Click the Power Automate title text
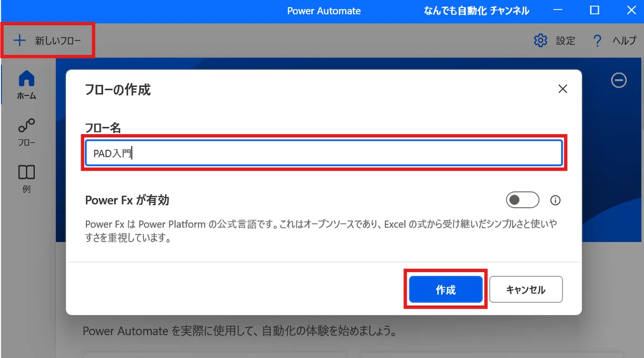This screenshot has height=358, width=644. pos(324,11)
